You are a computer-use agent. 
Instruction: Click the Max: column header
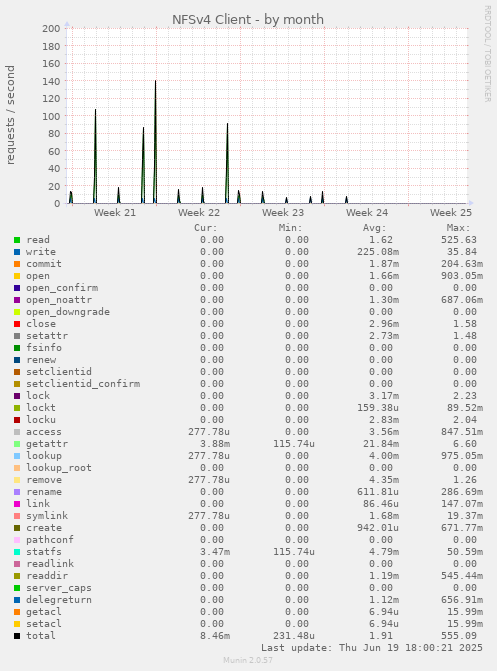coord(458,228)
